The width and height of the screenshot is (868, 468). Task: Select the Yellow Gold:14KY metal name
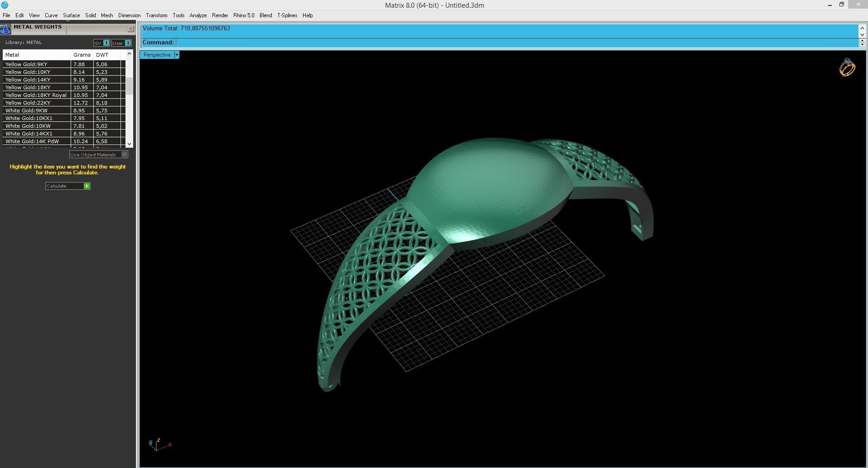click(28, 80)
